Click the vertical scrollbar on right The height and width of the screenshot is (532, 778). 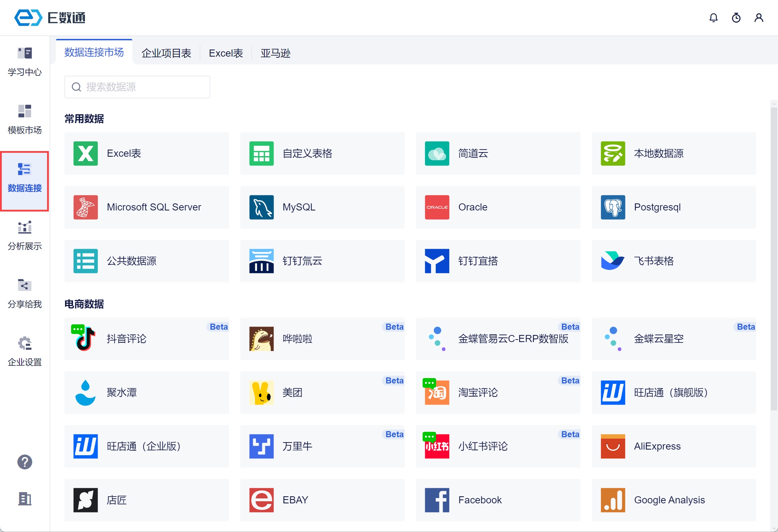[x=774, y=258]
